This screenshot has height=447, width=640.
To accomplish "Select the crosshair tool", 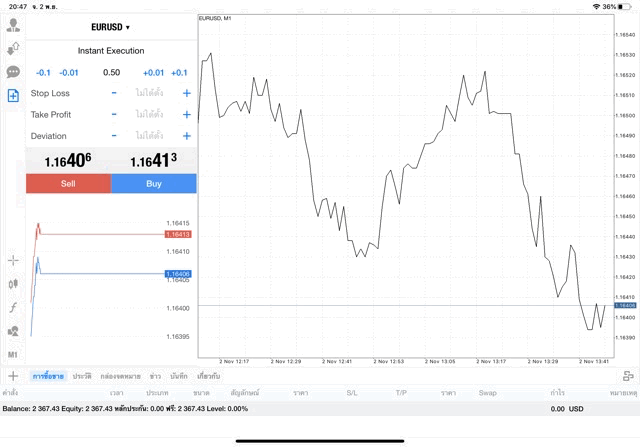I will coord(13,260).
